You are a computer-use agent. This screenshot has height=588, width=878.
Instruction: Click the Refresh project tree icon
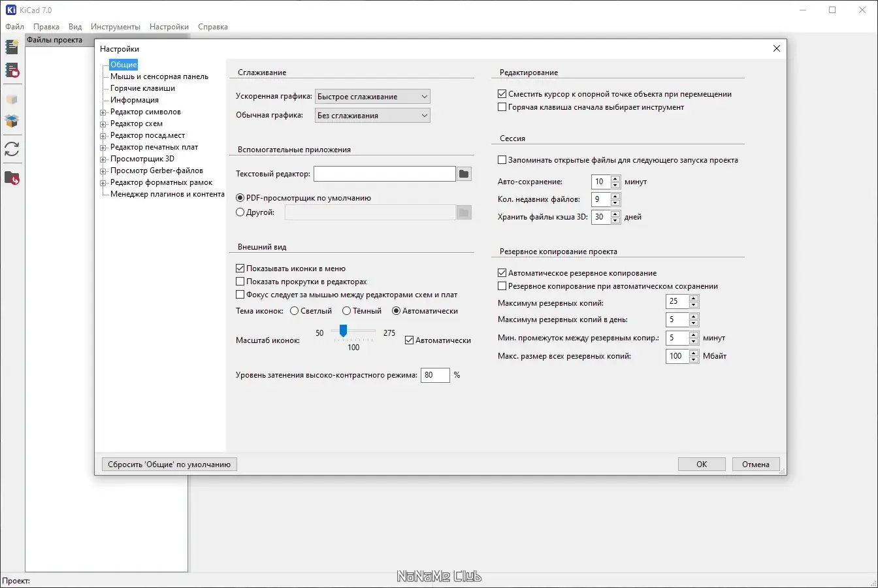click(12, 149)
